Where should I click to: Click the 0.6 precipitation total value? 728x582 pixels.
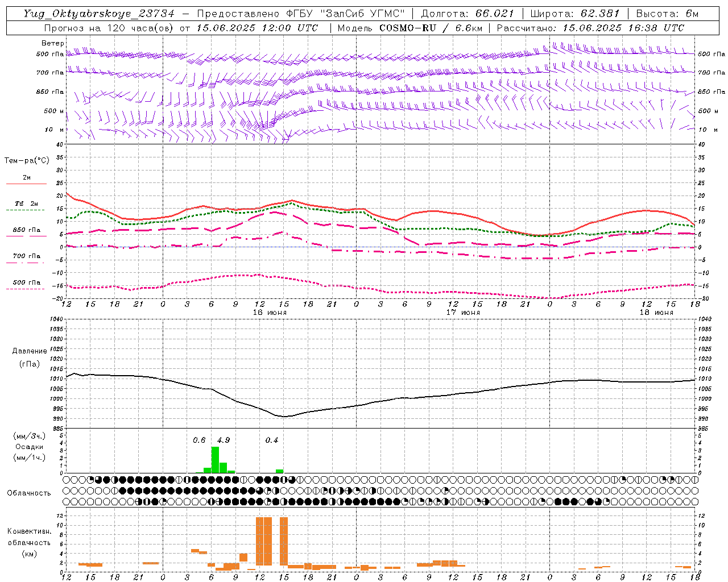pos(199,440)
